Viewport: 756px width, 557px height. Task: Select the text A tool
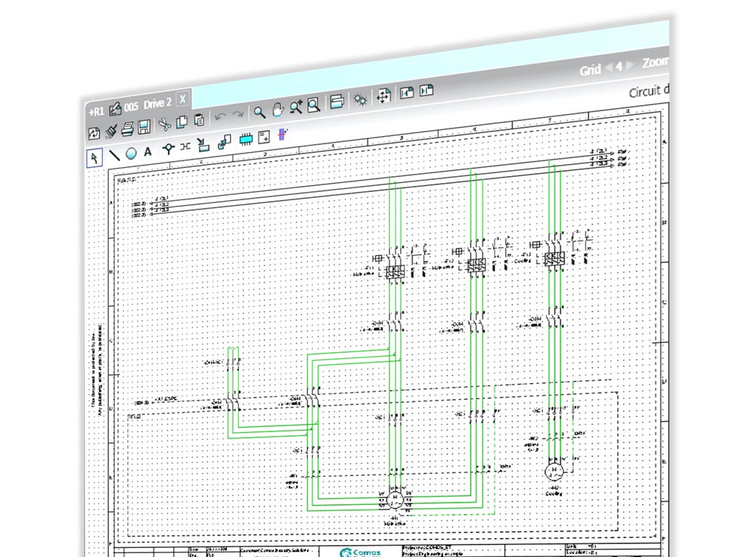click(x=148, y=151)
